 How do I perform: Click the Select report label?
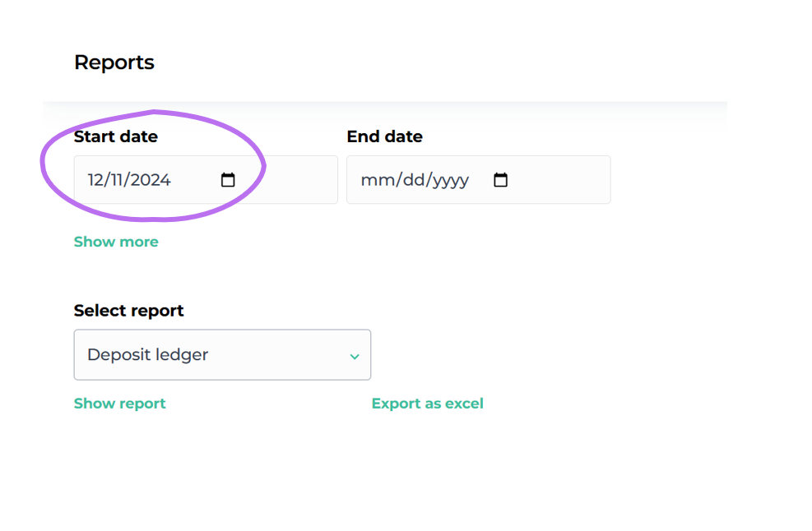pos(128,311)
